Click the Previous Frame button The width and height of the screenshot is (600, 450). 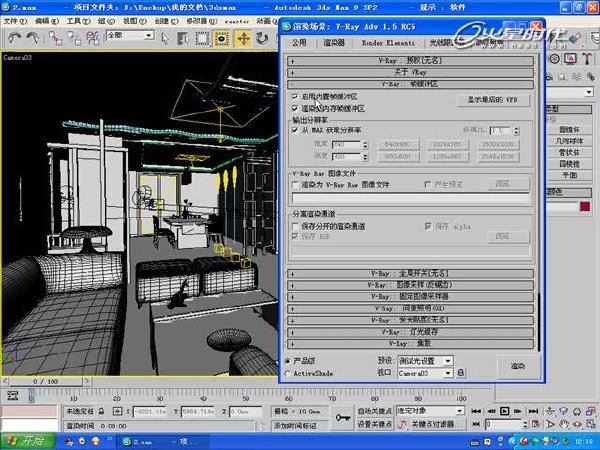(491, 411)
